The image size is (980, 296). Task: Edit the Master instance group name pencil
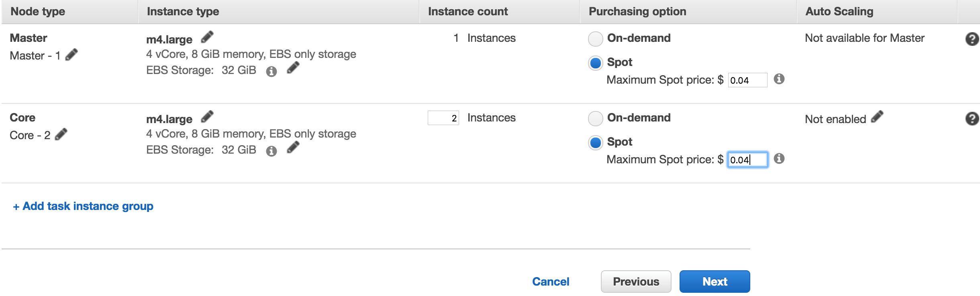point(71,54)
